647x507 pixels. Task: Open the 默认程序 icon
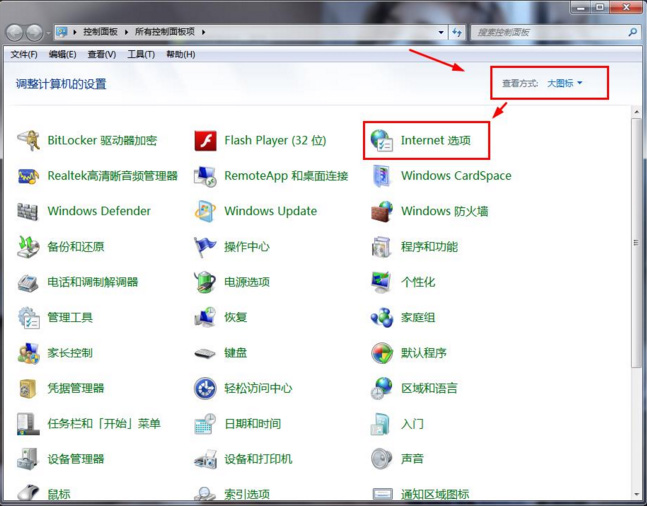click(x=382, y=353)
